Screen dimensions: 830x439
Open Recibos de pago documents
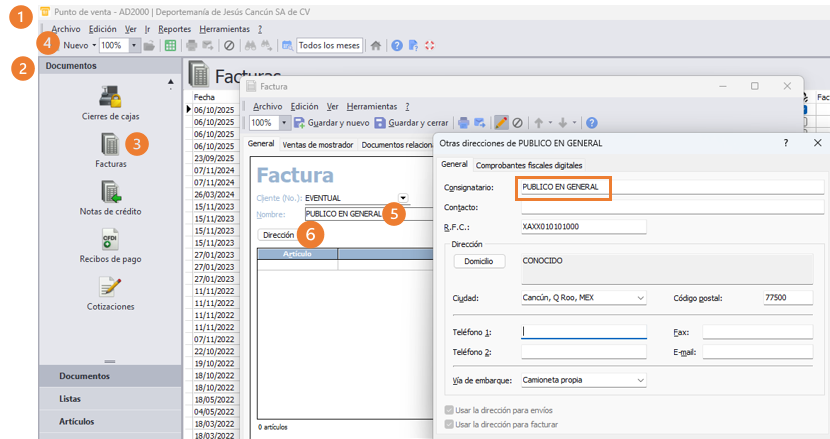(110, 240)
